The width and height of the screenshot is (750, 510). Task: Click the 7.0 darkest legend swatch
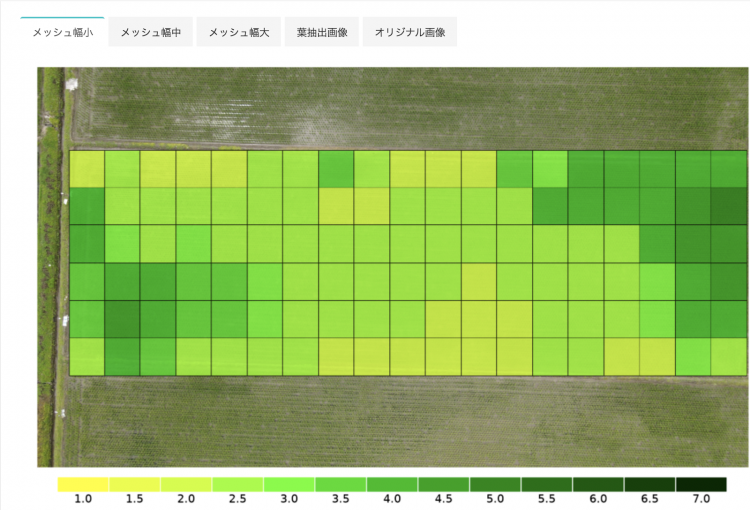(701, 484)
